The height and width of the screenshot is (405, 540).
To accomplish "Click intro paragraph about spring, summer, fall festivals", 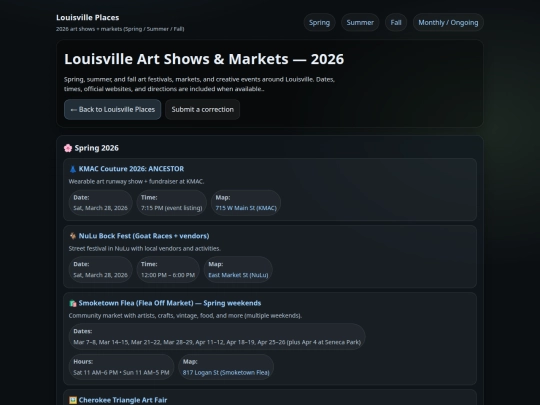I will coord(199,84).
